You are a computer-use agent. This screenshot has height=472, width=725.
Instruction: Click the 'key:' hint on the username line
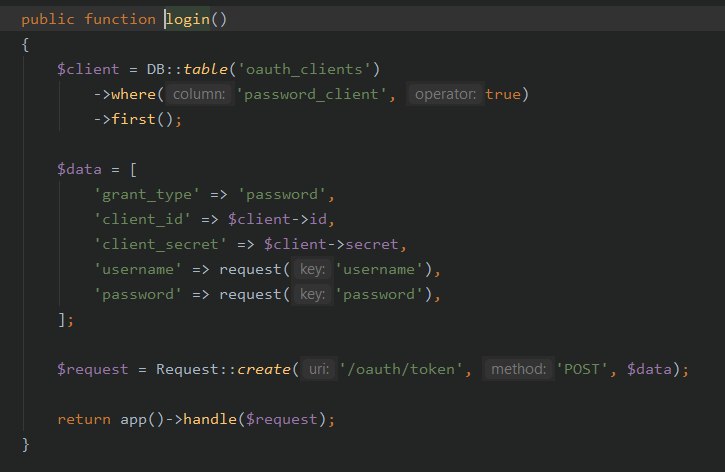[313, 269]
